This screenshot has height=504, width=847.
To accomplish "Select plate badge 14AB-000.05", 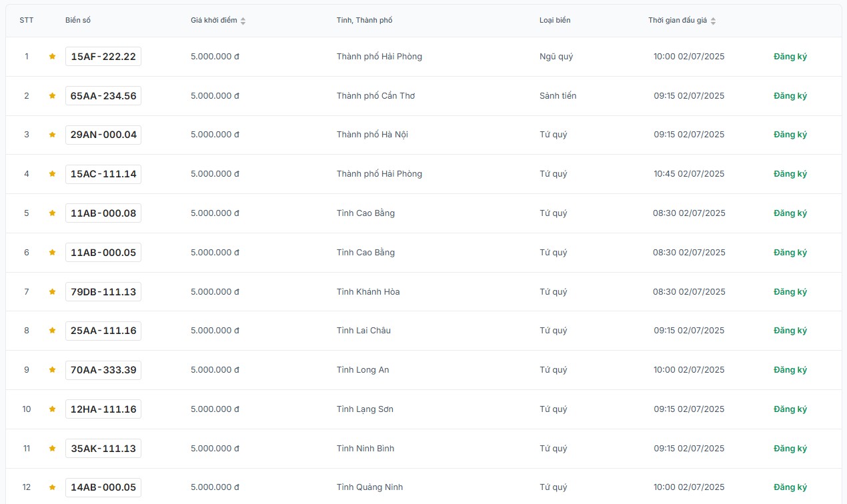I will [x=103, y=487].
